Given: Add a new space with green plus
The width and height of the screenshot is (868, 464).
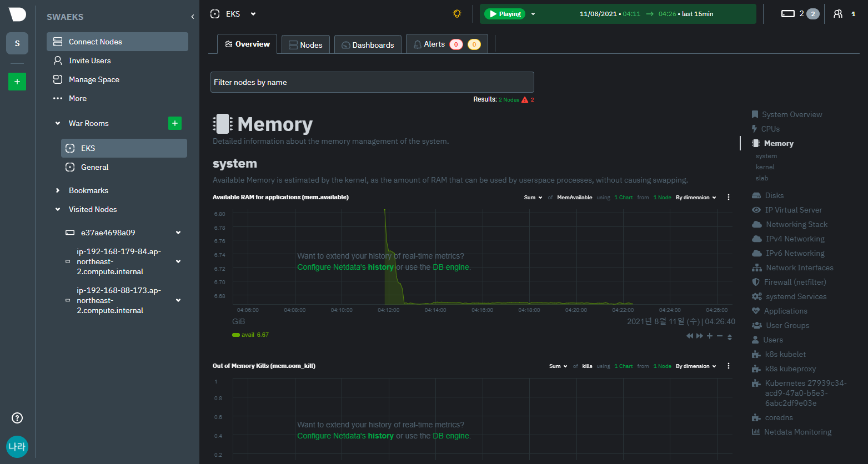Looking at the screenshot, I should click(17, 82).
